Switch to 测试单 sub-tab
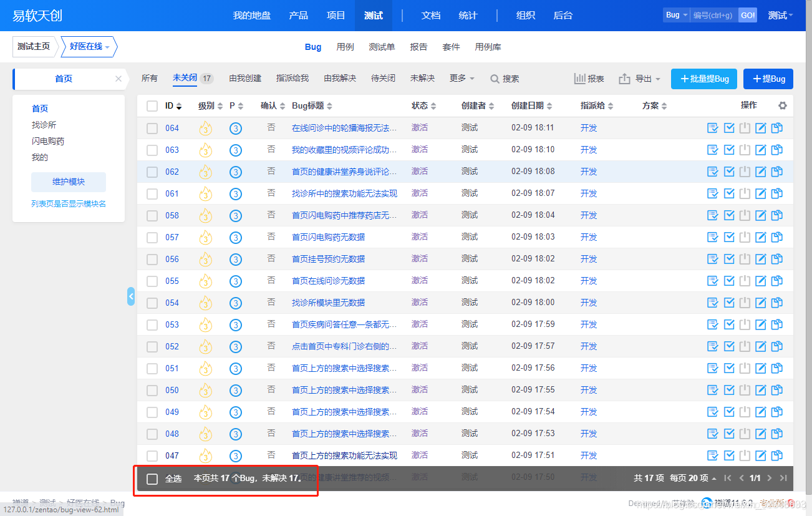Image resolution: width=812 pixels, height=516 pixels. [382, 47]
